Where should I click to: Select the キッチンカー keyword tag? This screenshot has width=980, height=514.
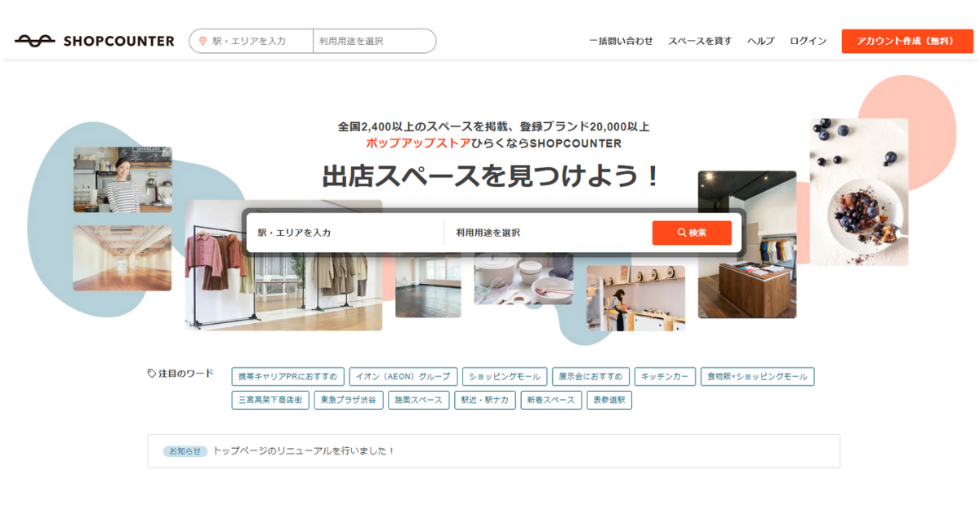tap(666, 376)
